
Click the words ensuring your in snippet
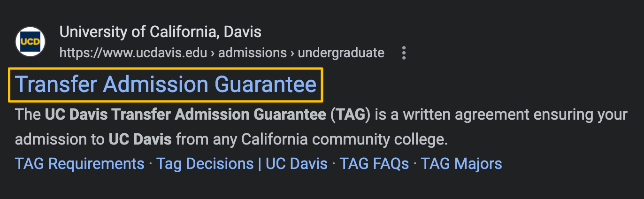click(x=577, y=115)
